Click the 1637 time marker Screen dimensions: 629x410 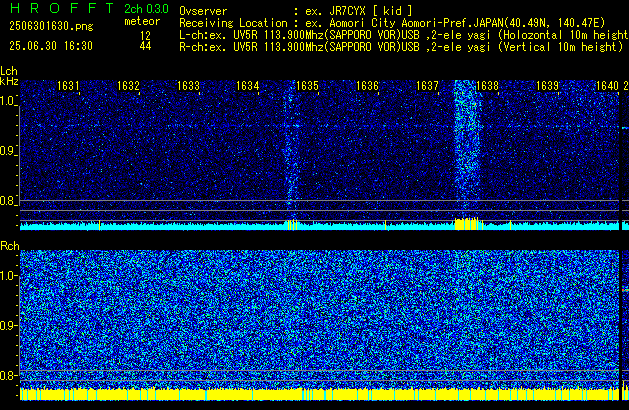(x=427, y=86)
